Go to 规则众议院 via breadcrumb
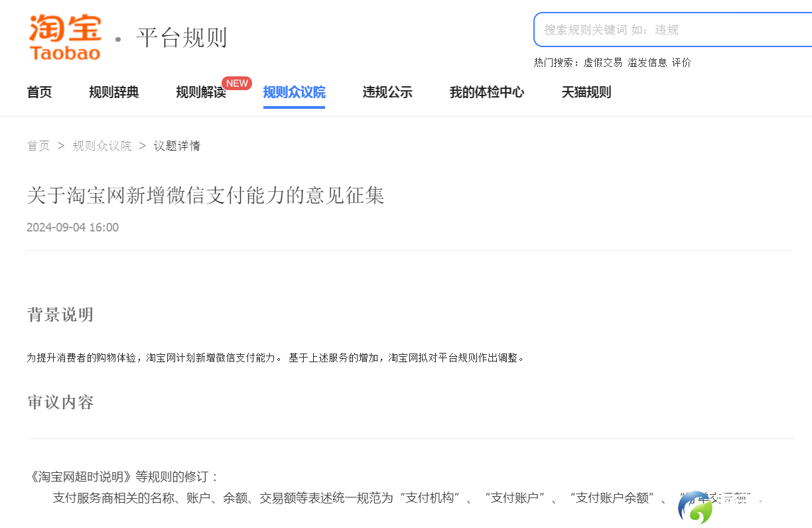This screenshot has width=812, height=528. [x=101, y=146]
